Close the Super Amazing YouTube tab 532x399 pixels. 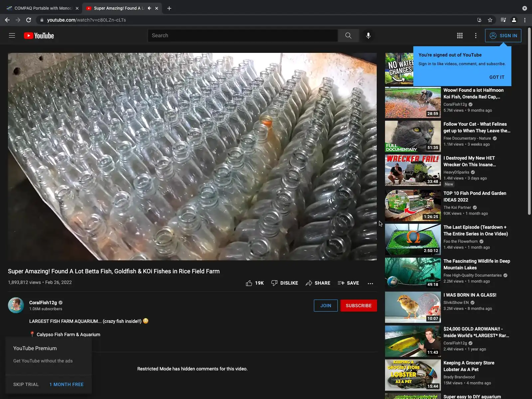(x=157, y=8)
